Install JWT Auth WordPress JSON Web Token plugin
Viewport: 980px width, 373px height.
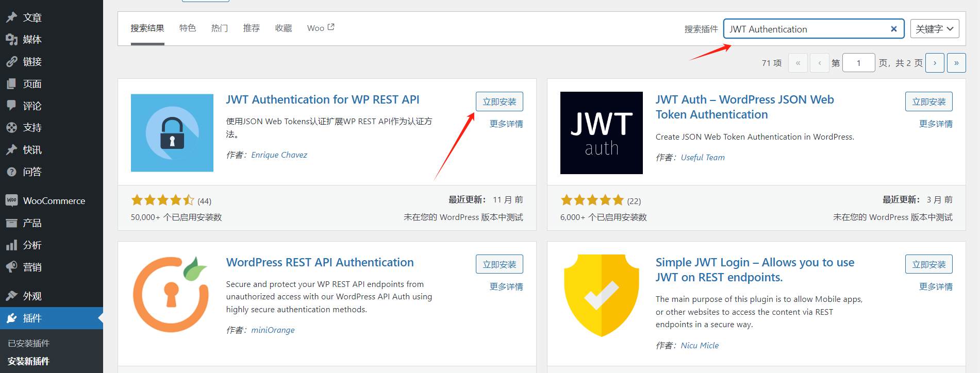pos(929,101)
